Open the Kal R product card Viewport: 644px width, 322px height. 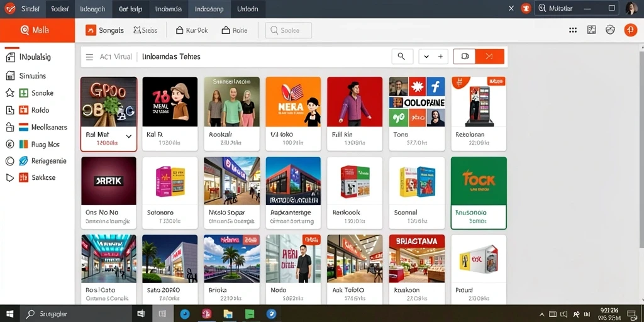[170, 114]
